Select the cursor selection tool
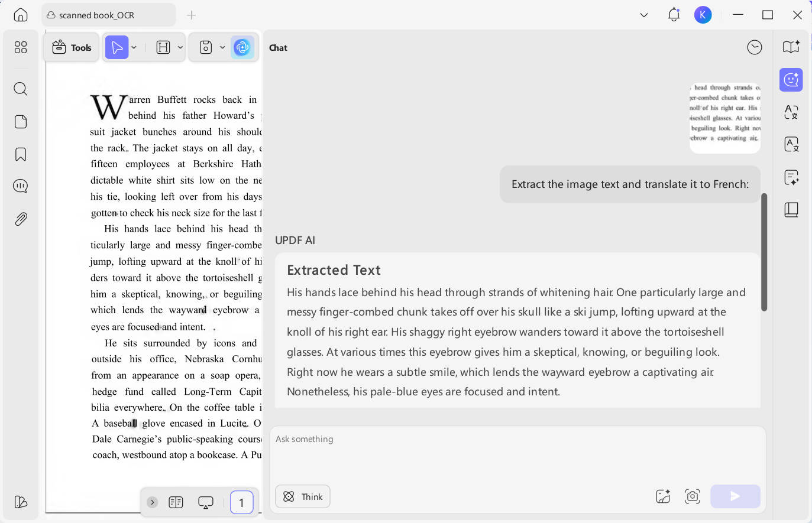Viewport: 812px width, 523px height. [x=117, y=47]
